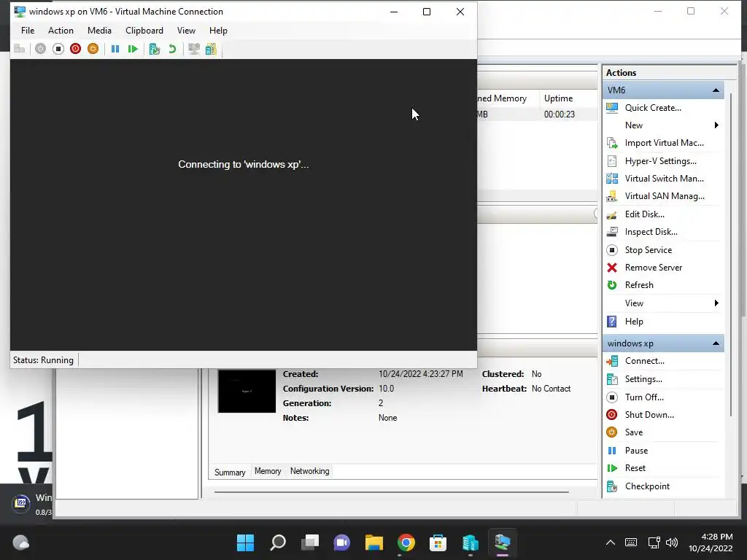This screenshot has width=747, height=560.
Task: Collapse the windows xp actions section
Action: [716, 343]
